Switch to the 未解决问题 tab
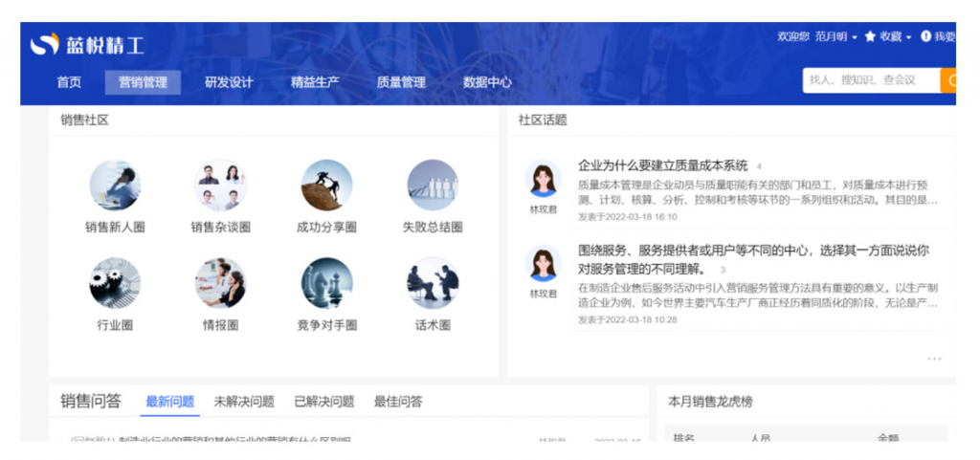This screenshot has height=460, width=980. [243, 402]
